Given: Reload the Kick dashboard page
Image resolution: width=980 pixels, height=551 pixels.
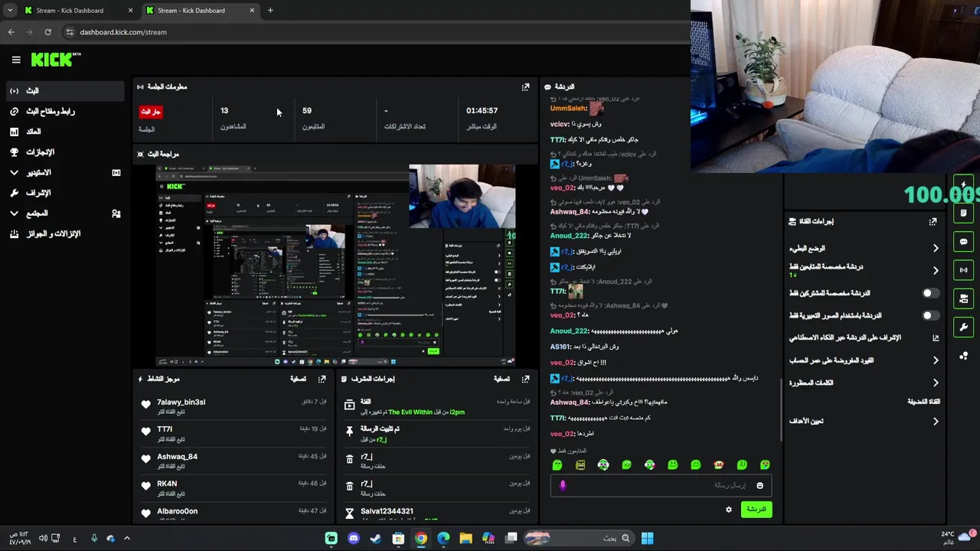Looking at the screenshot, I should (x=47, y=32).
